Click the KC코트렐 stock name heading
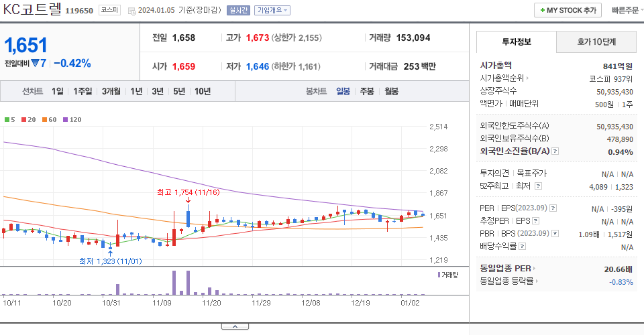This screenshot has width=644, height=335. (32, 9)
